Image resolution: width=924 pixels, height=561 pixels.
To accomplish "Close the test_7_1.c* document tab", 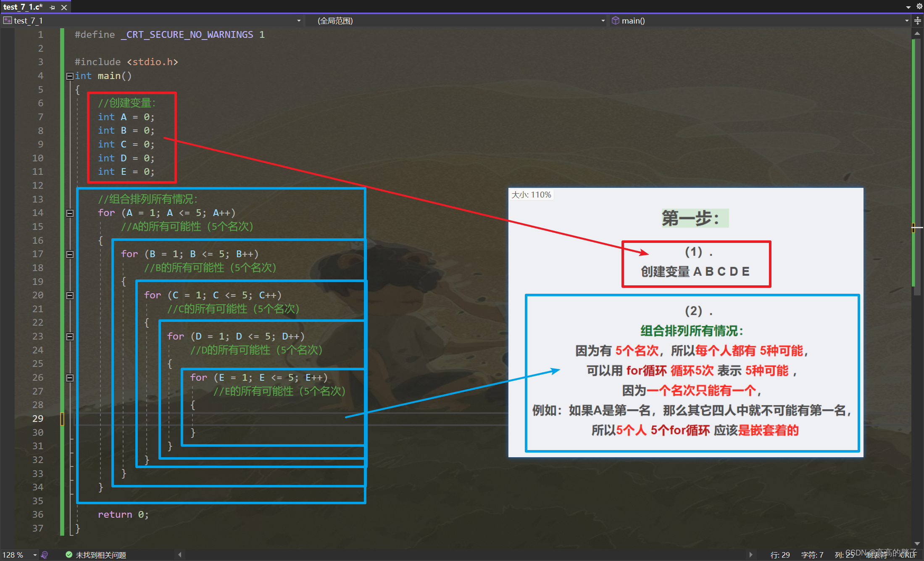I will coord(64,8).
